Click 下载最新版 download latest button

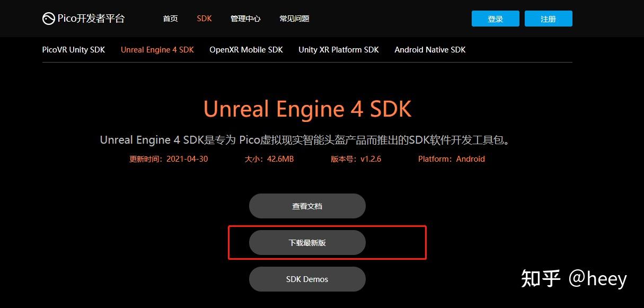pyautogui.click(x=307, y=243)
